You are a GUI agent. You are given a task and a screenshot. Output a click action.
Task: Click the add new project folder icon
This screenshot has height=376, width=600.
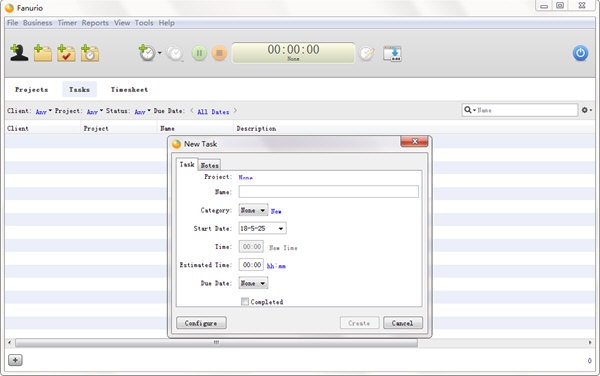(x=42, y=53)
